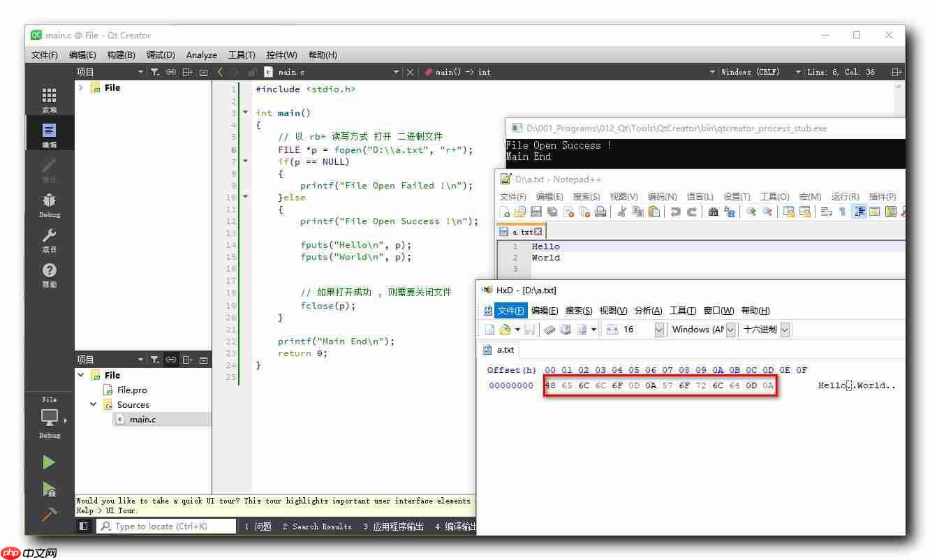Click Undo icon in Notepad++ toolbar

pos(675,212)
